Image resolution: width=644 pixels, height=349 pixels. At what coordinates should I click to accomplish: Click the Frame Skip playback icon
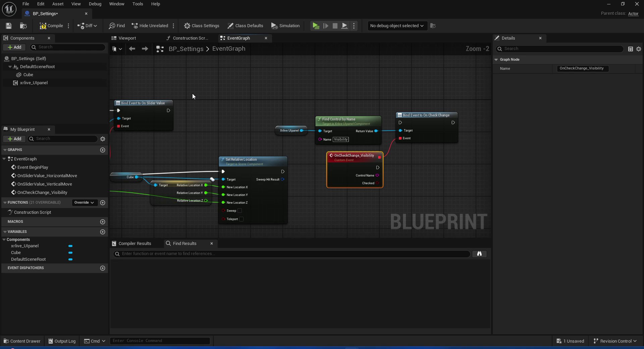coord(325,26)
